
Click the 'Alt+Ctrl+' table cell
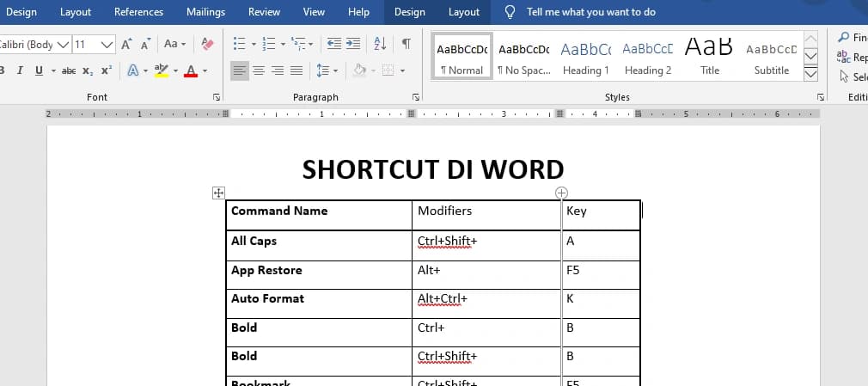(486, 303)
